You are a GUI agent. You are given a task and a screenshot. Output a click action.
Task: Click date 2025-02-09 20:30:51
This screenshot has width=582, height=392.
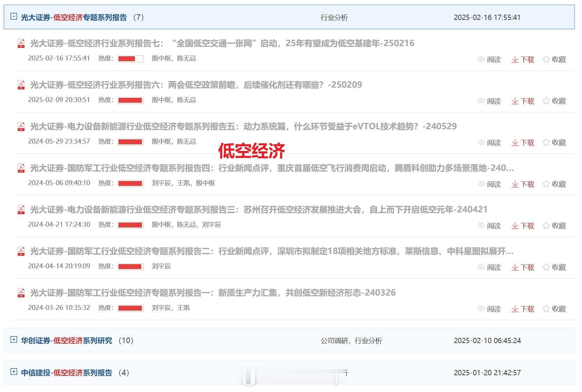point(59,100)
